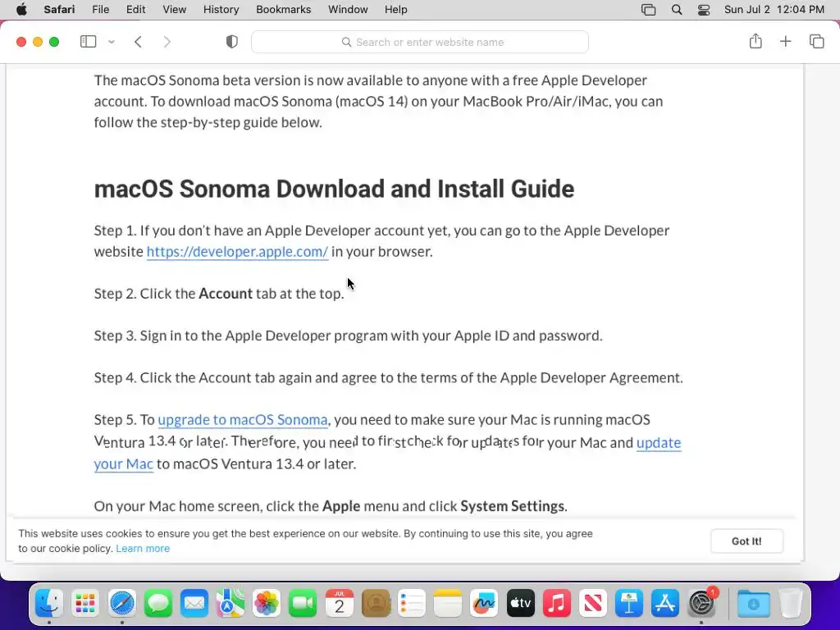Open Safari from the Dock
This screenshot has width=840, height=630.
click(x=122, y=605)
